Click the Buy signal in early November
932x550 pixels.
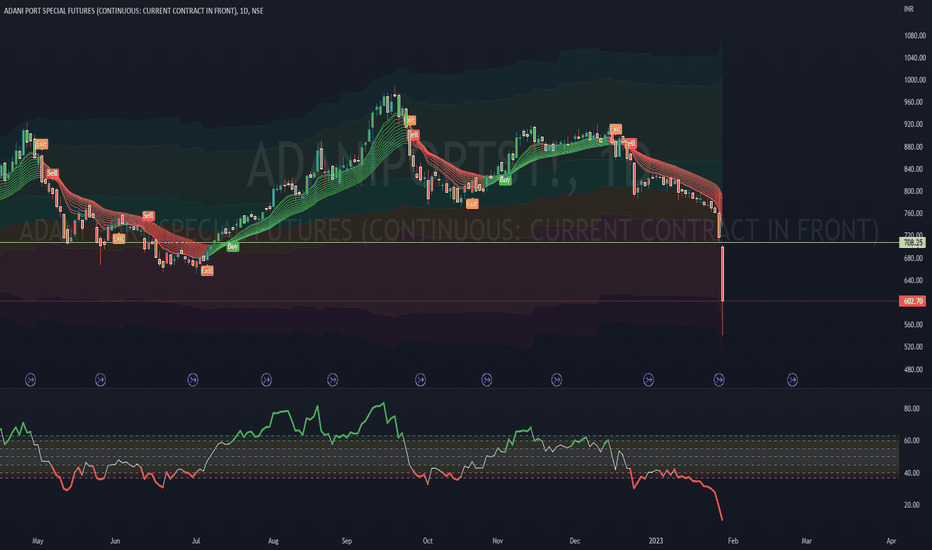click(x=505, y=180)
